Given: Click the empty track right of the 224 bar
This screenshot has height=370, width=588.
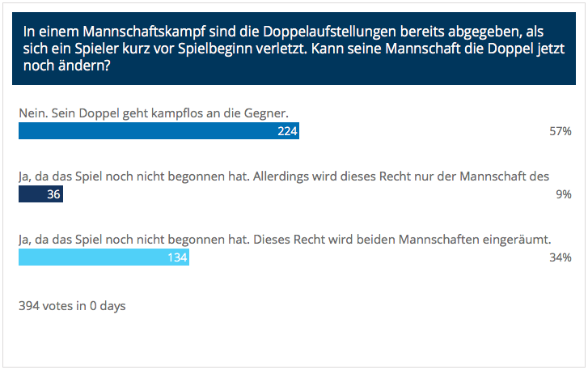Looking at the screenshot, I should (420, 131).
